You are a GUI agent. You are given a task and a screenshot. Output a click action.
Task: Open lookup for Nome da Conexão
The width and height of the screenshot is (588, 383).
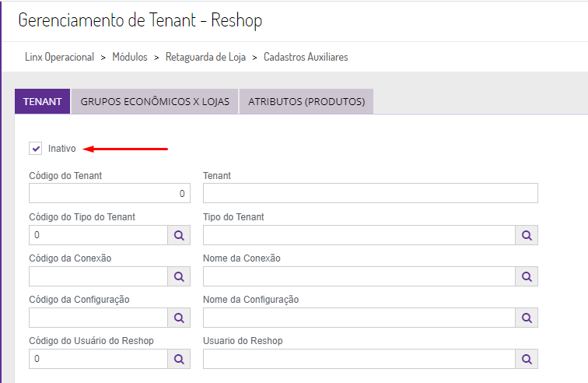pos(527,276)
